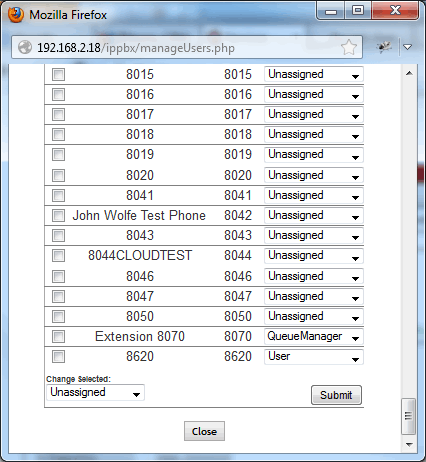This screenshot has width=426, height=462.
Task: Click the scrollbar up arrow
Action: 409,73
